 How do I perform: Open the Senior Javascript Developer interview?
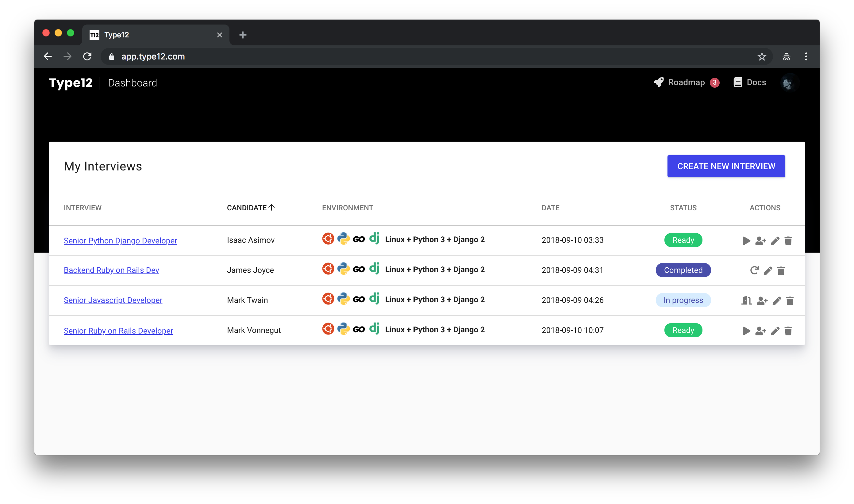pos(113,300)
